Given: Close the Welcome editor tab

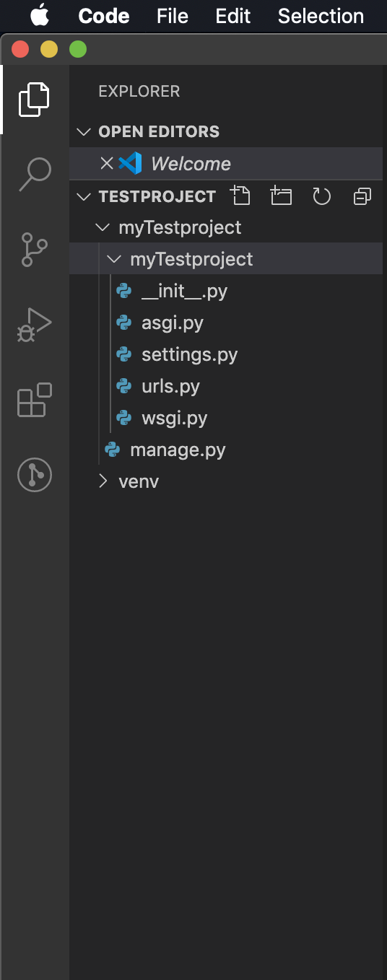Looking at the screenshot, I should tap(107, 164).
